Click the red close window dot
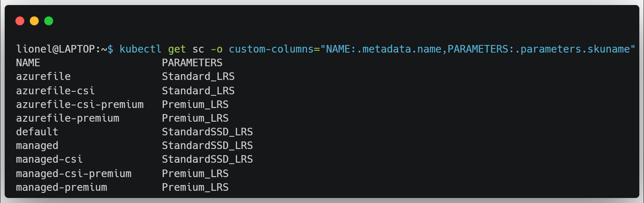 coord(20,21)
